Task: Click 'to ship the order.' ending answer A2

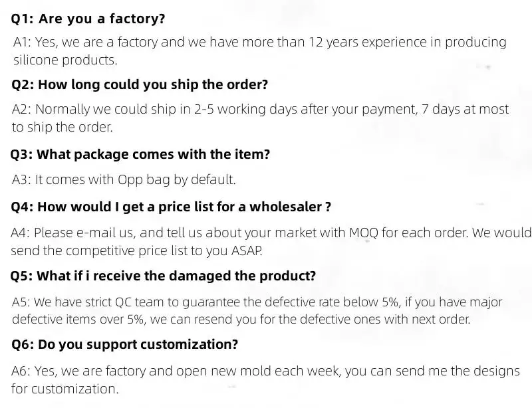Action: (62, 128)
